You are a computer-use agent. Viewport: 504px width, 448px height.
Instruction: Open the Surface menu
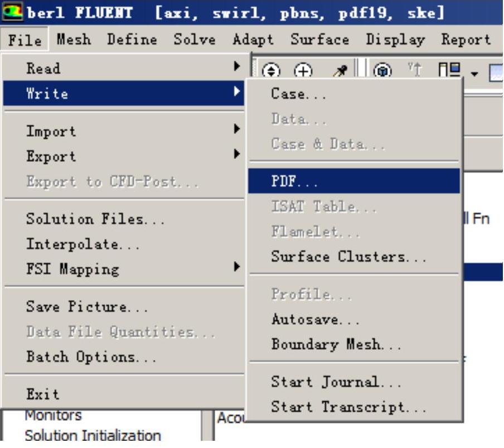(x=320, y=40)
